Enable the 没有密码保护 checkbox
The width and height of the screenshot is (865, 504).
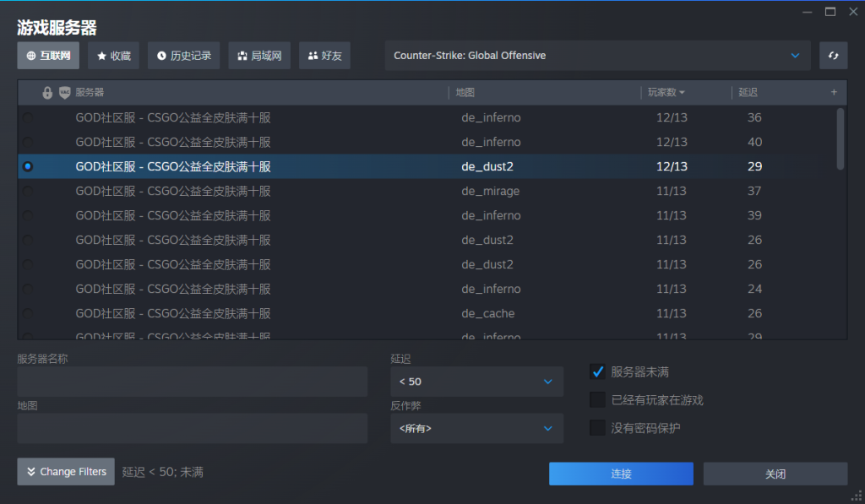598,427
